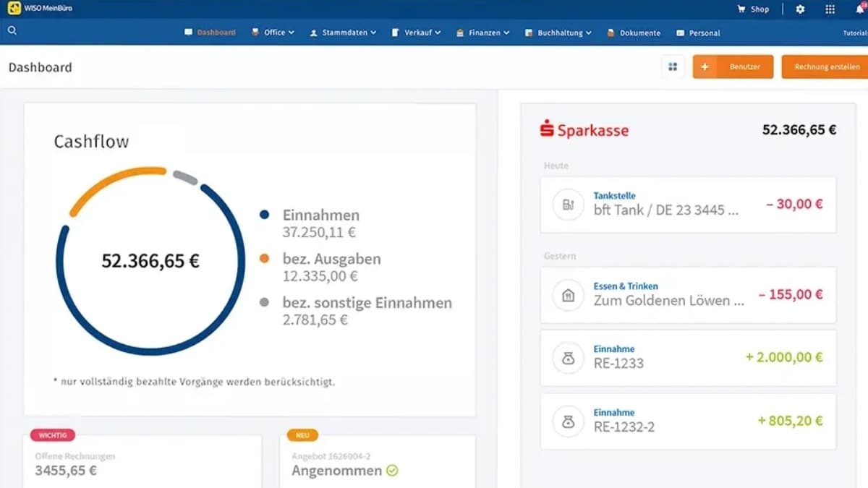Open the Tutorial link in navigation
868x488 pixels.
[x=856, y=33]
